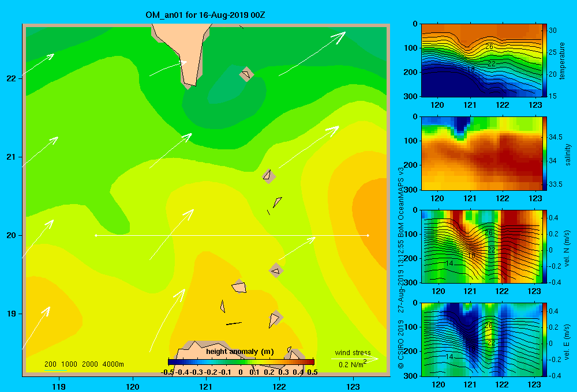The image size is (577, 392).
Task: Click the "salinity" axis label
Action: coord(567,154)
